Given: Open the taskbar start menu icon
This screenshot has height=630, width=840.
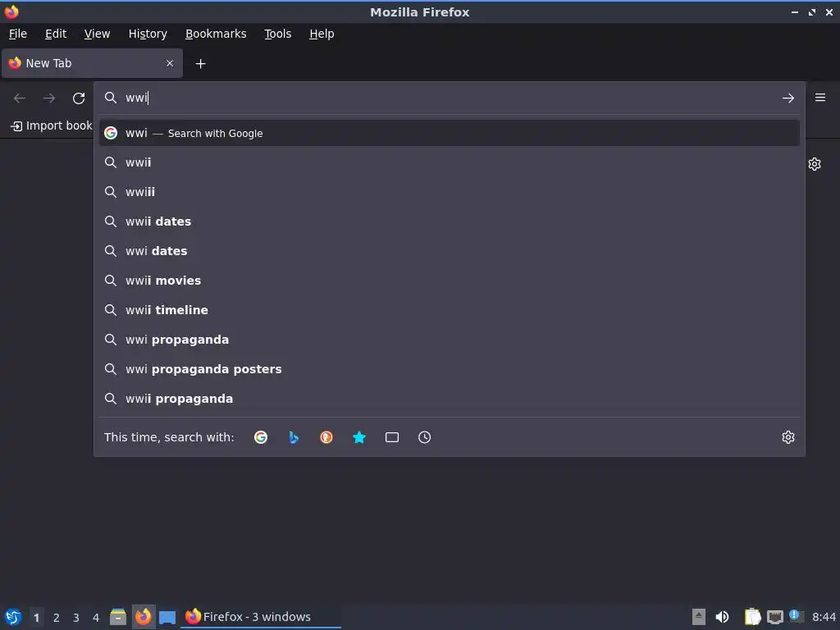Looking at the screenshot, I should (13, 617).
